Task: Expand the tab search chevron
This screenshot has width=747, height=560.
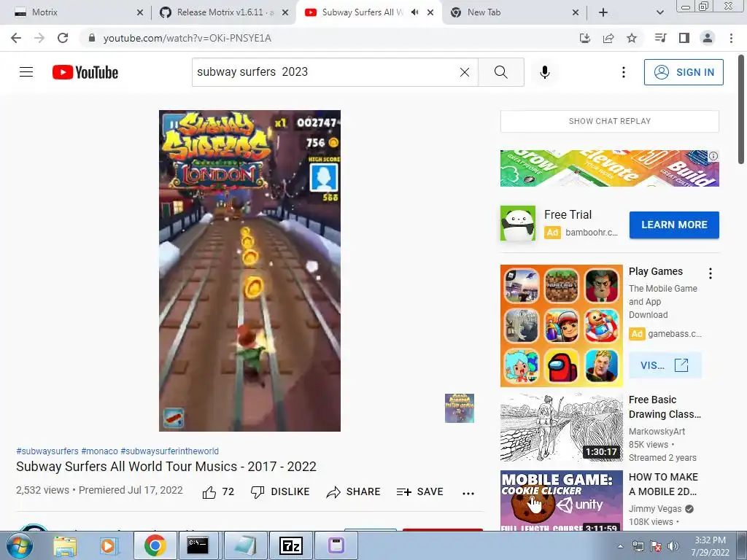Action: (659, 12)
